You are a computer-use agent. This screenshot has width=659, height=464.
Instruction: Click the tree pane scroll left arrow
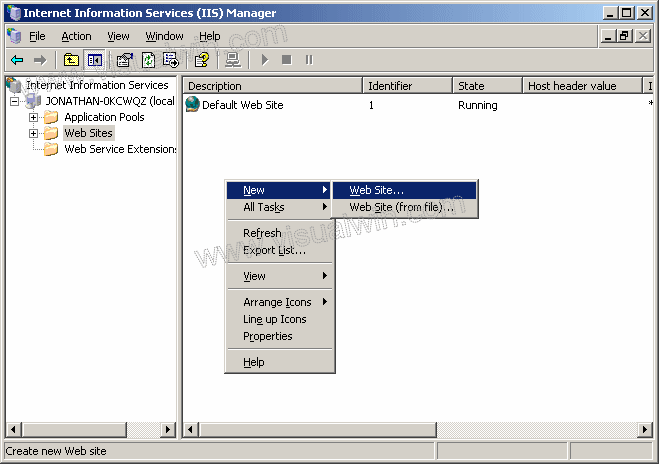(14, 430)
